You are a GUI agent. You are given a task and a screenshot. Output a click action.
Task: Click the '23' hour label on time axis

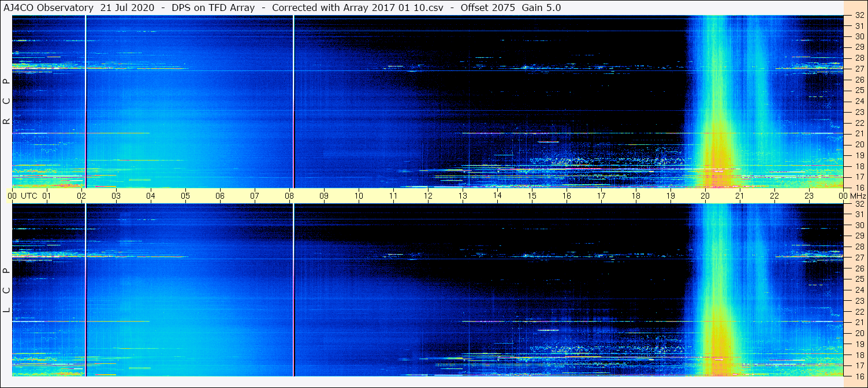pos(809,196)
